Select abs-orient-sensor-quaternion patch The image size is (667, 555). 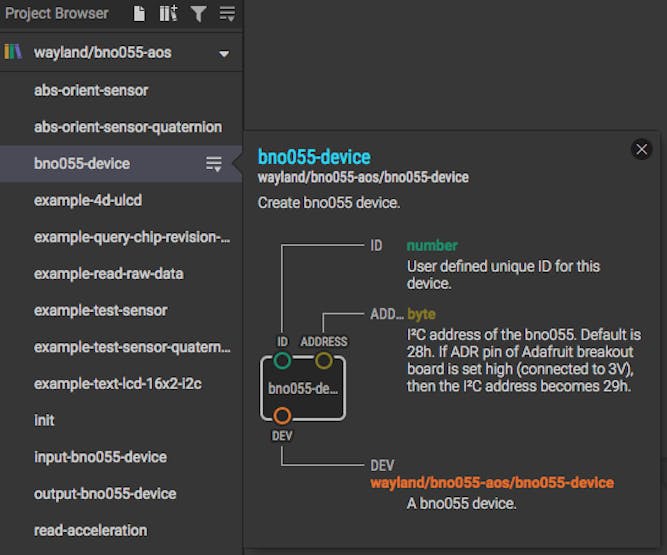(121, 127)
